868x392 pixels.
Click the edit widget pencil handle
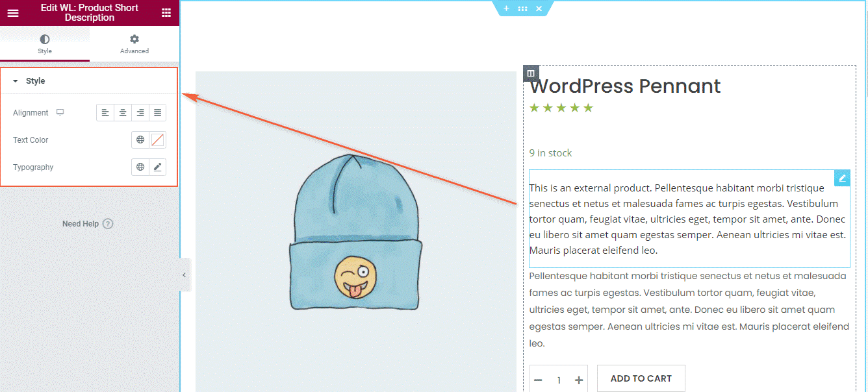click(x=842, y=178)
